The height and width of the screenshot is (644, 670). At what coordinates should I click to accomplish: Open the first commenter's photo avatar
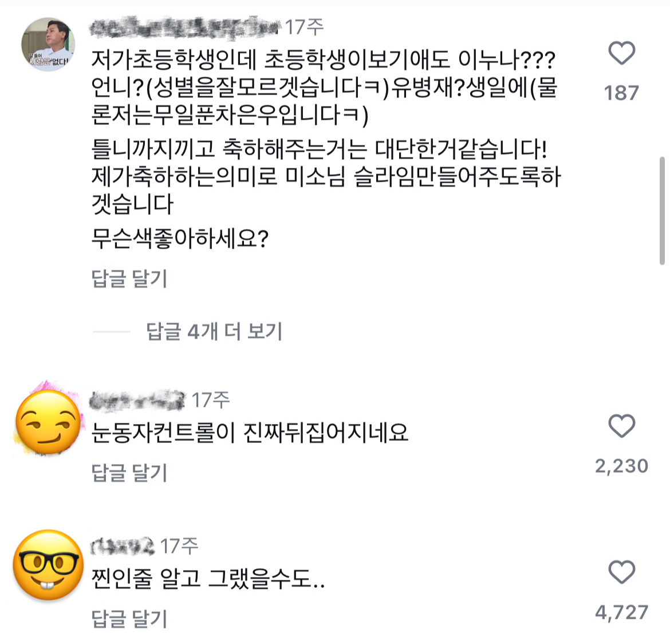click(x=48, y=44)
